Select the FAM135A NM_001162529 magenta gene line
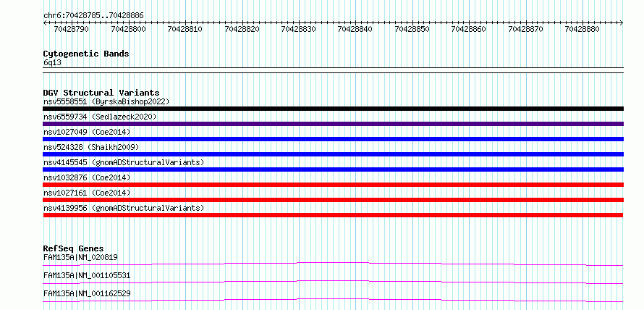The width and height of the screenshot is (644, 310). pyautogui.click(x=333, y=300)
